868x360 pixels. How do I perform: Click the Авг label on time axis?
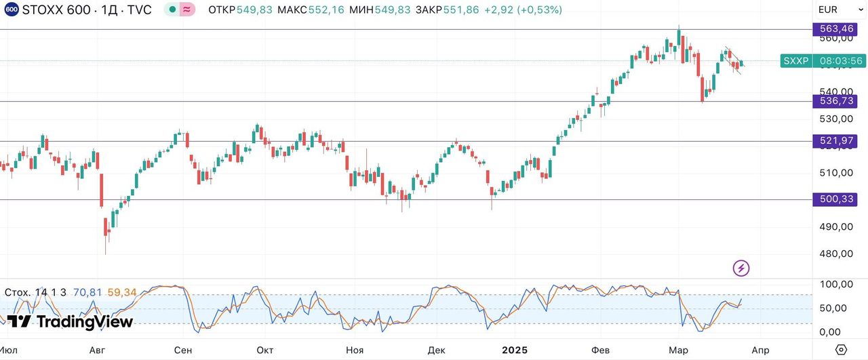point(98,350)
